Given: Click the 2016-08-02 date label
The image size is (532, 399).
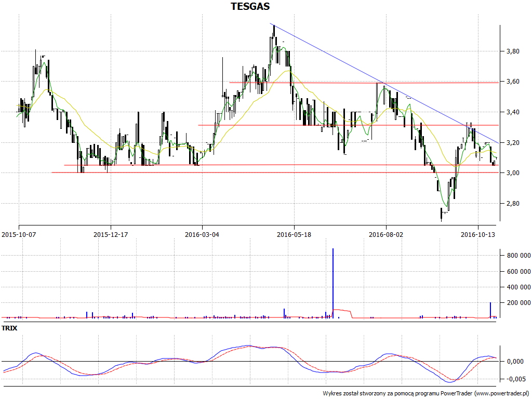Looking at the screenshot, I should [x=386, y=234].
